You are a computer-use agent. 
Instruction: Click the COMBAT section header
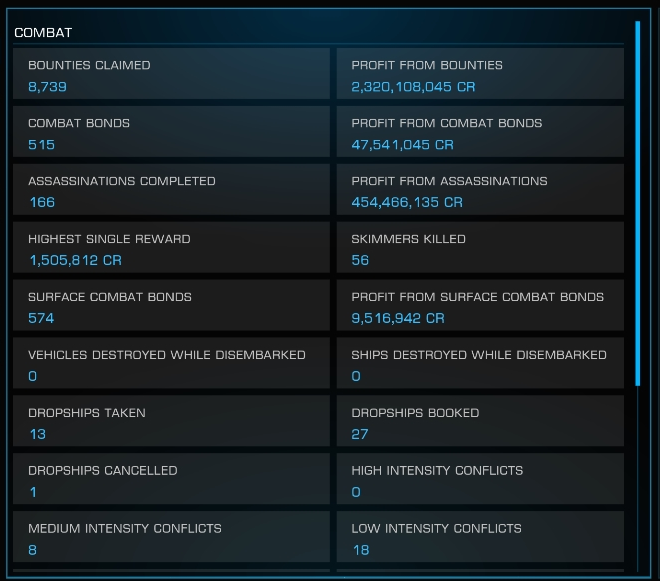click(43, 33)
